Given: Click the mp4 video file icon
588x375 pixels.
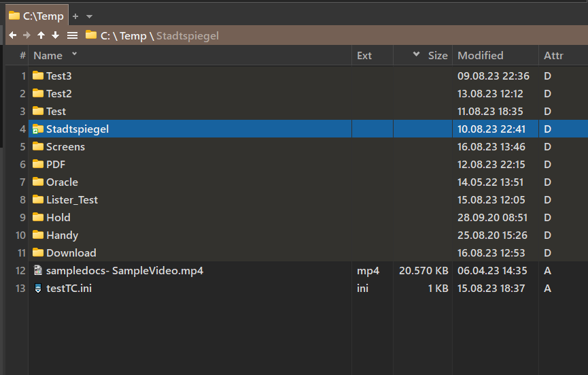Looking at the screenshot, I should 38,270.
